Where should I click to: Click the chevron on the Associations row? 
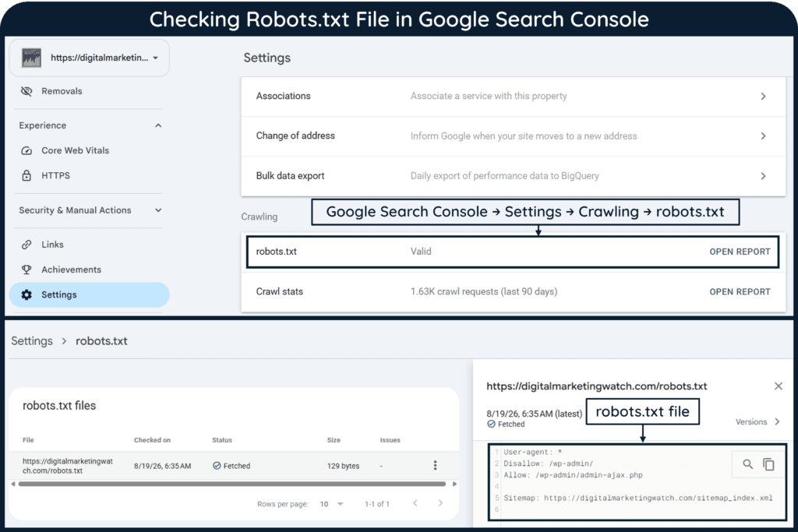click(x=763, y=96)
